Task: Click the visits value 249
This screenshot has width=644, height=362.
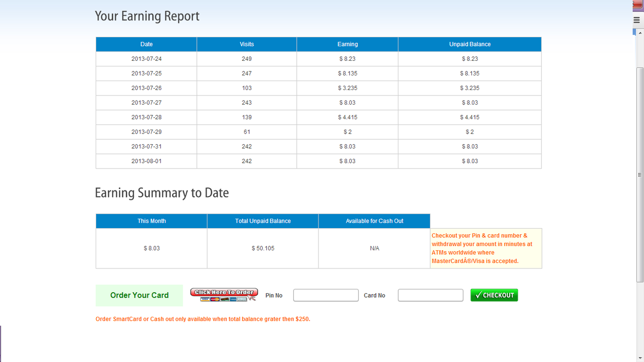Action: (247, 59)
